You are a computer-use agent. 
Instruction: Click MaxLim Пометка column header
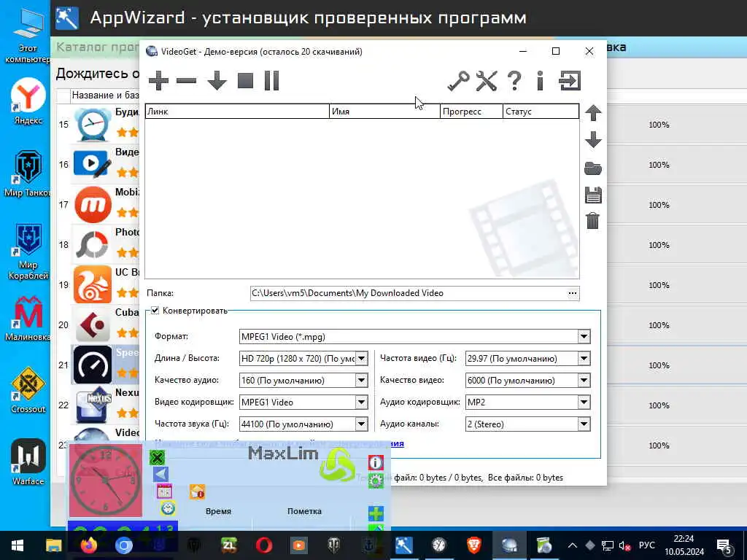click(304, 511)
